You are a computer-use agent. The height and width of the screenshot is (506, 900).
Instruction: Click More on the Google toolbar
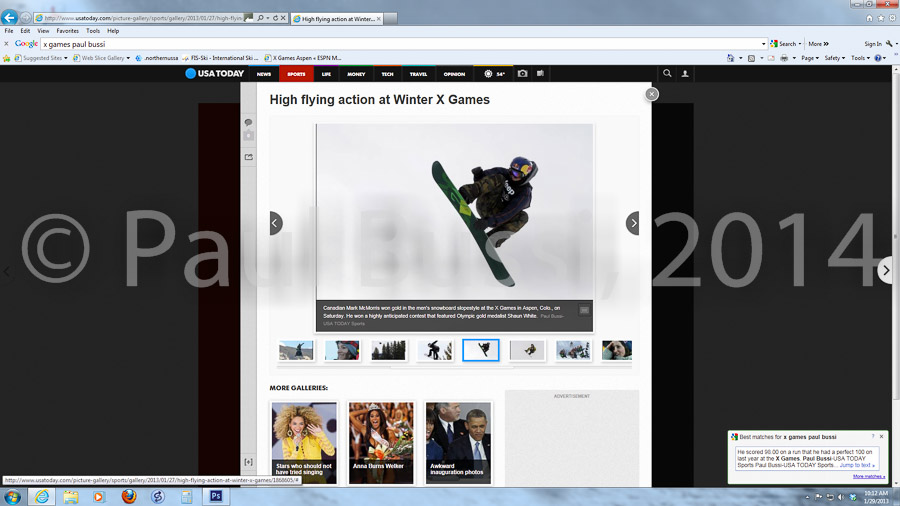click(818, 44)
